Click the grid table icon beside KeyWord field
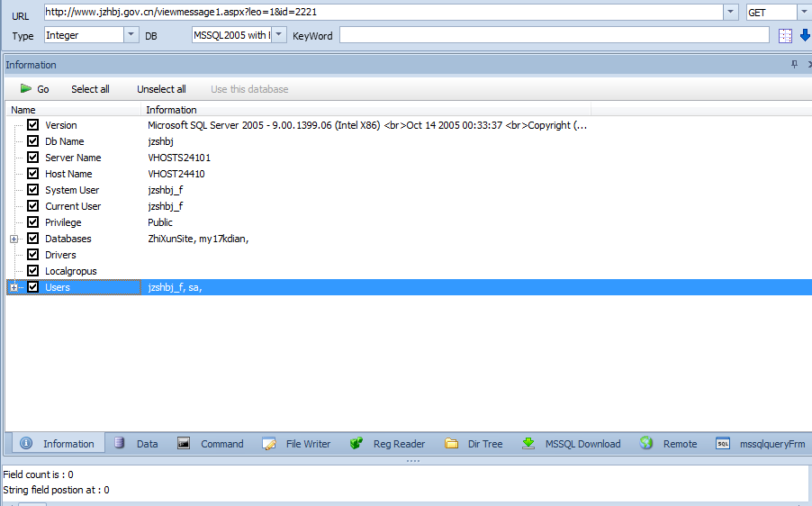 pyautogui.click(x=785, y=35)
